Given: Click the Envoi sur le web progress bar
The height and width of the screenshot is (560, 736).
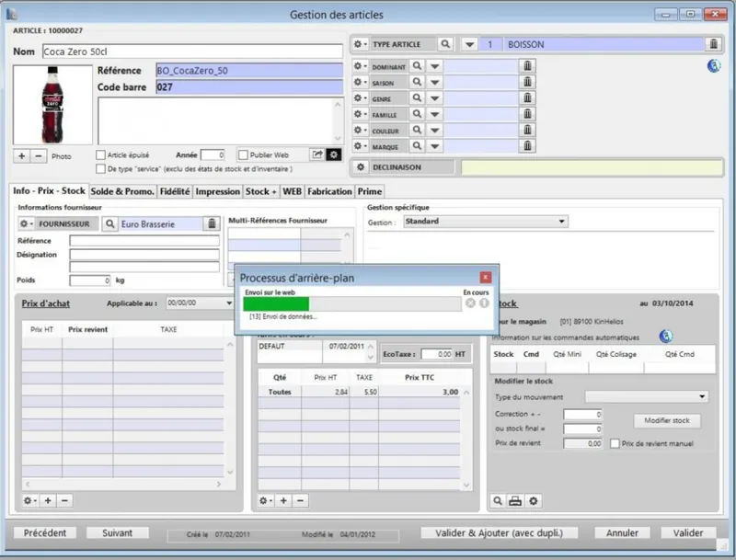Looking at the screenshot, I should [352, 304].
